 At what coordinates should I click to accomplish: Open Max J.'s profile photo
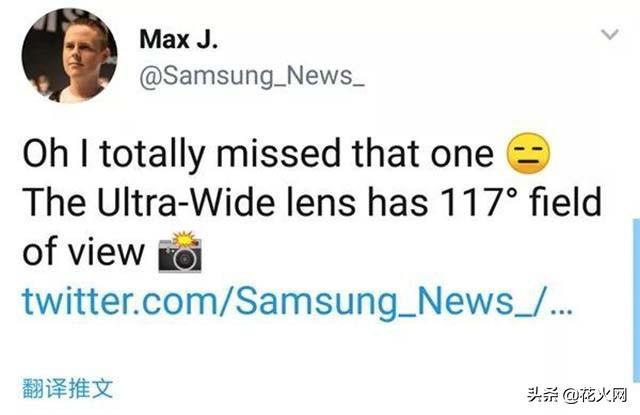(70, 55)
